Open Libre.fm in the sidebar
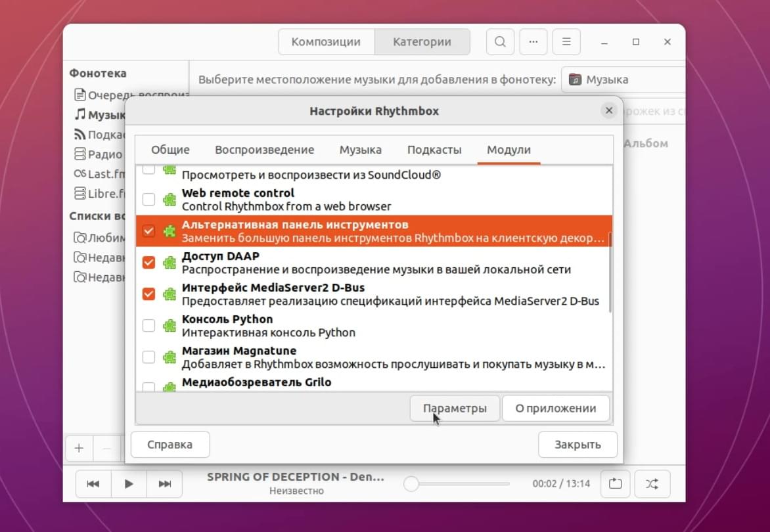Viewport: 770px width, 532px height. pyautogui.click(x=100, y=193)
